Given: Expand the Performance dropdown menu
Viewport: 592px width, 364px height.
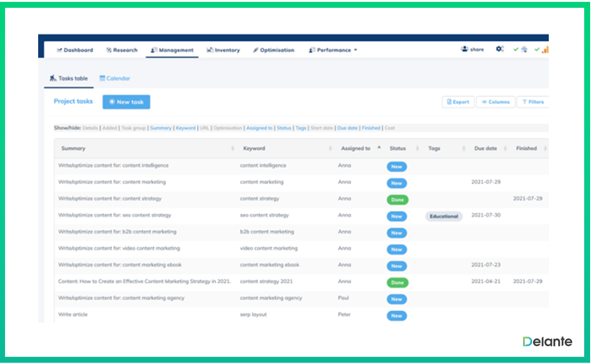Looking at the screenshot, I should pos(333,50).
